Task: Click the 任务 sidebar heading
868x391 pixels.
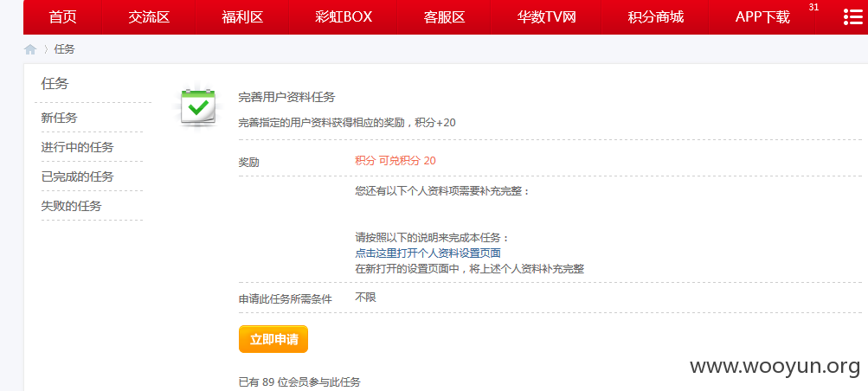Action: (55, 84)
